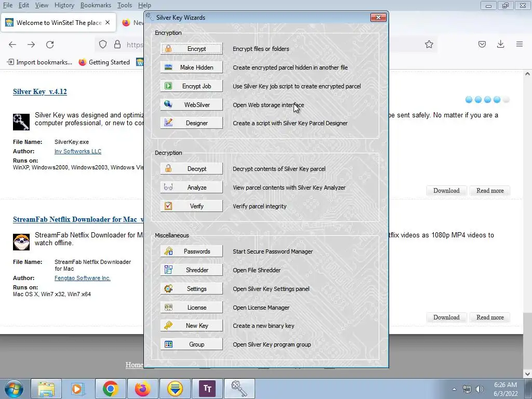532x399 pixels.
Task: Open the Make Hidden wizard
Action: 191,67
